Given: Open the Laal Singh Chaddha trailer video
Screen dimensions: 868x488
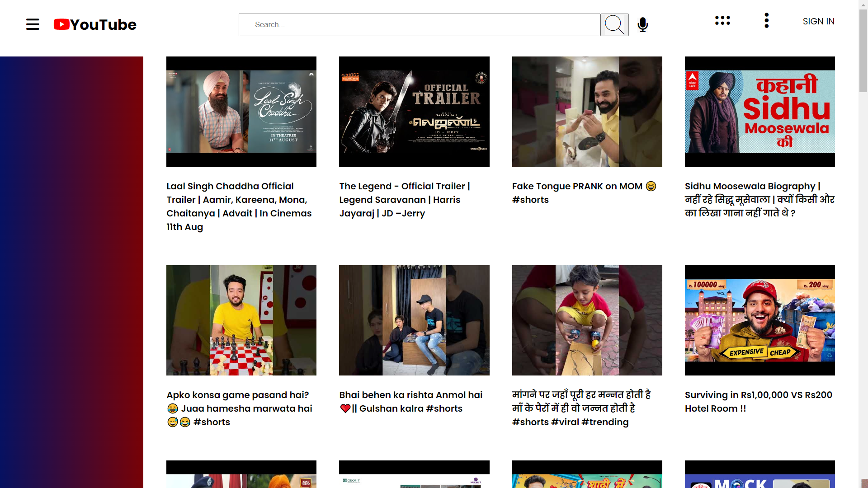Looking at the screenshot, I should 241,111.
